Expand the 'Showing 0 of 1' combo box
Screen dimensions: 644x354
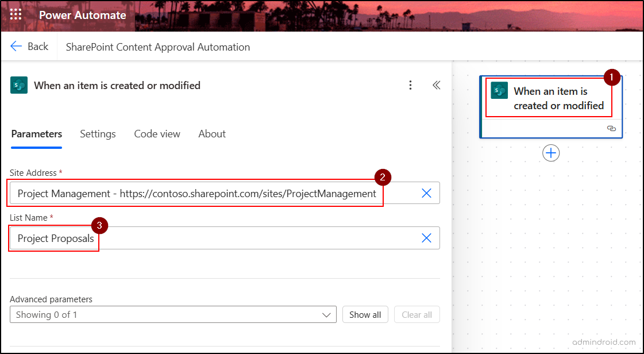172,314
